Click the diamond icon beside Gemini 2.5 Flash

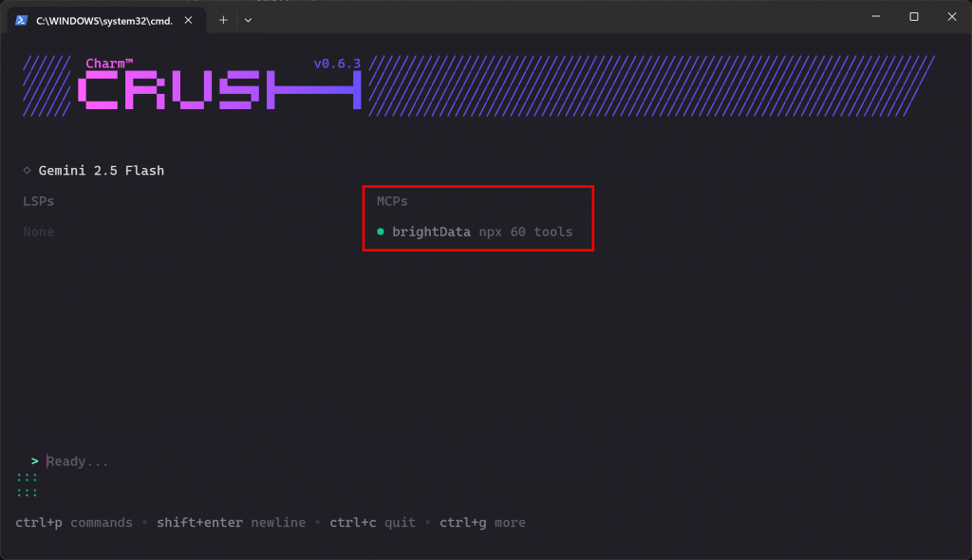coord(27,171)
